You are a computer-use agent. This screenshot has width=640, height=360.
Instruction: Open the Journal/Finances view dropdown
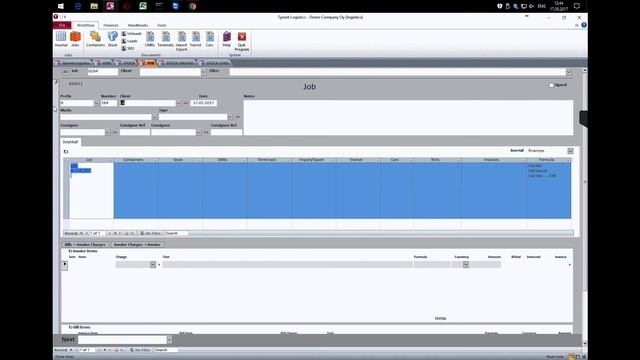pos(570,151)
